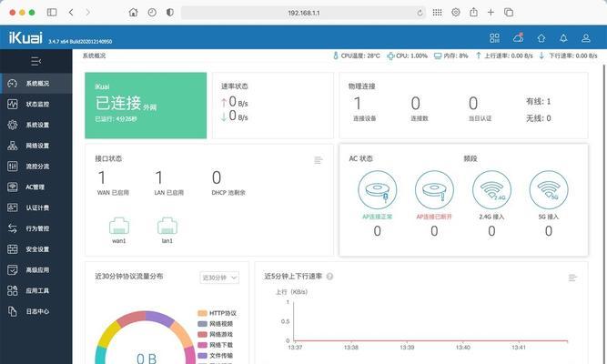Open the cloud icon with red notification dot
This screenshot has height=364, width=607.
tap(518, 37)
